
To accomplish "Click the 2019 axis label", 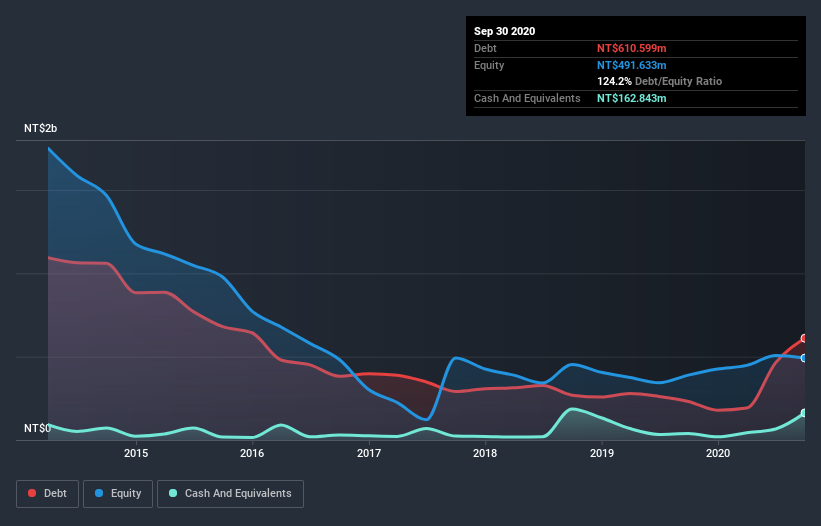I will [602, 453].
